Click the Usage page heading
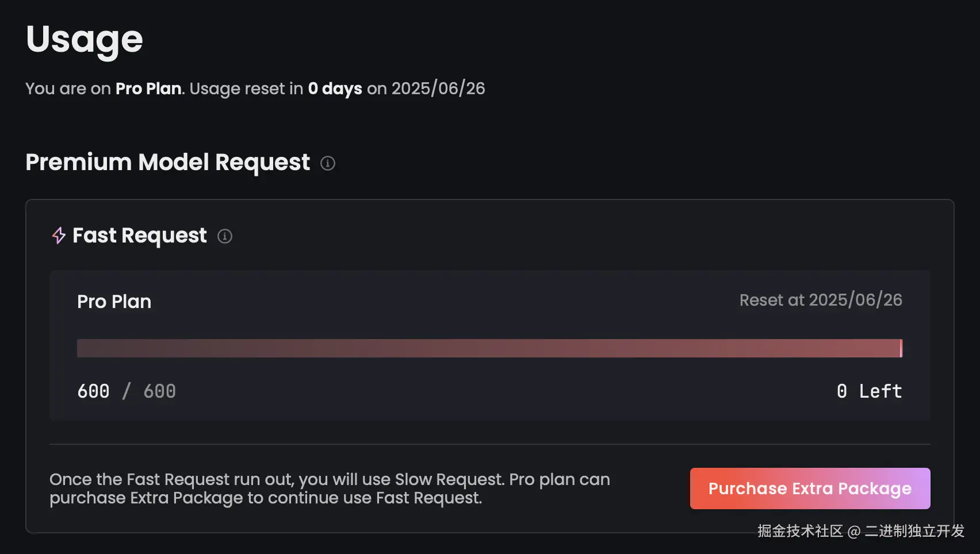Screen dimensions: 980x554 point(85,40)
